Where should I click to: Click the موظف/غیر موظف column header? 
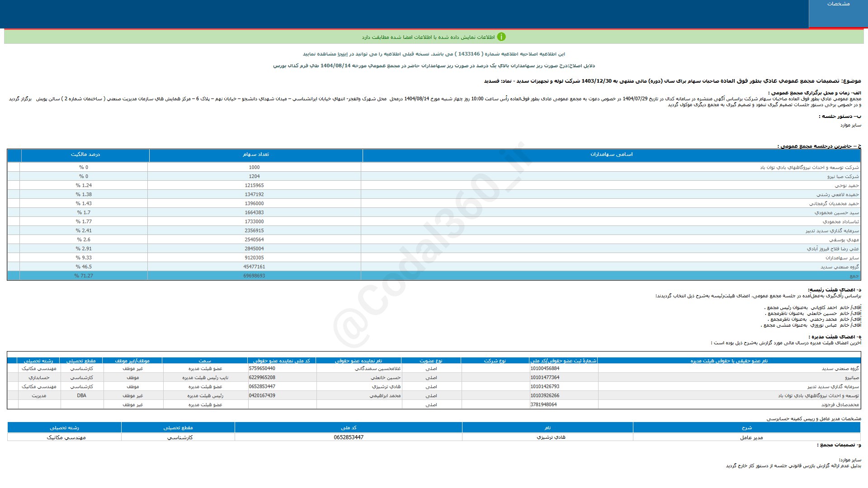pyautogui.click(x=132, y=361)
